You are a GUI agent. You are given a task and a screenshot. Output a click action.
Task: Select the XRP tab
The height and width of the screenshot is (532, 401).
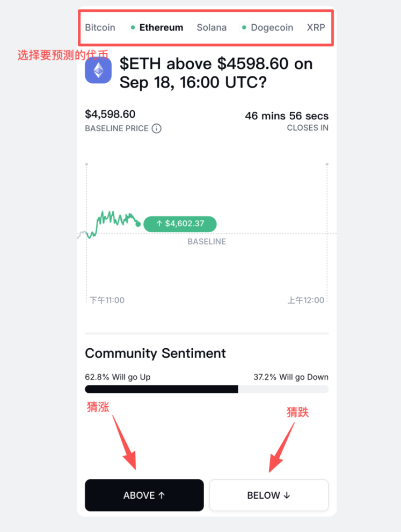point(316,27)
